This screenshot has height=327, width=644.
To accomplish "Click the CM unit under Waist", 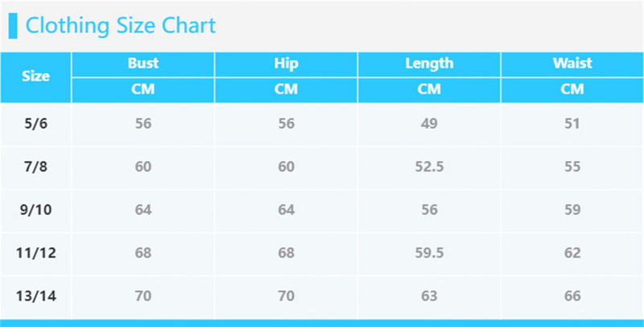I will pyautogui.click(x=572, y=89).
